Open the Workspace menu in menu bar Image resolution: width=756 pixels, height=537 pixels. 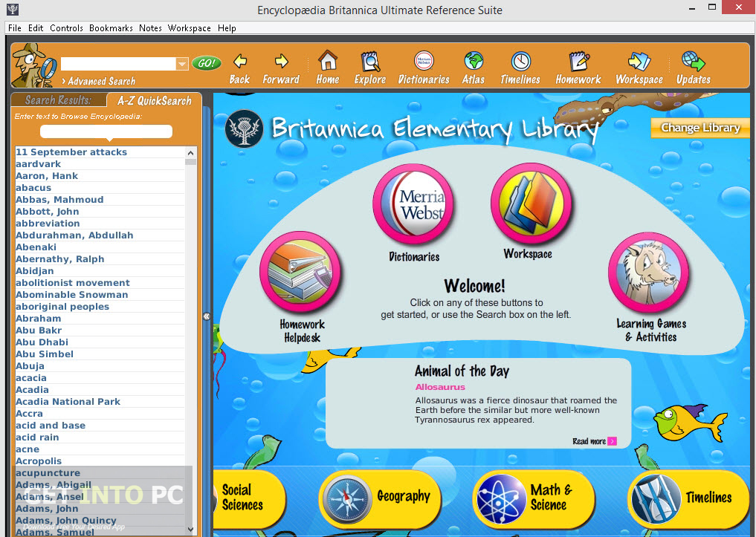coord(190,28)
